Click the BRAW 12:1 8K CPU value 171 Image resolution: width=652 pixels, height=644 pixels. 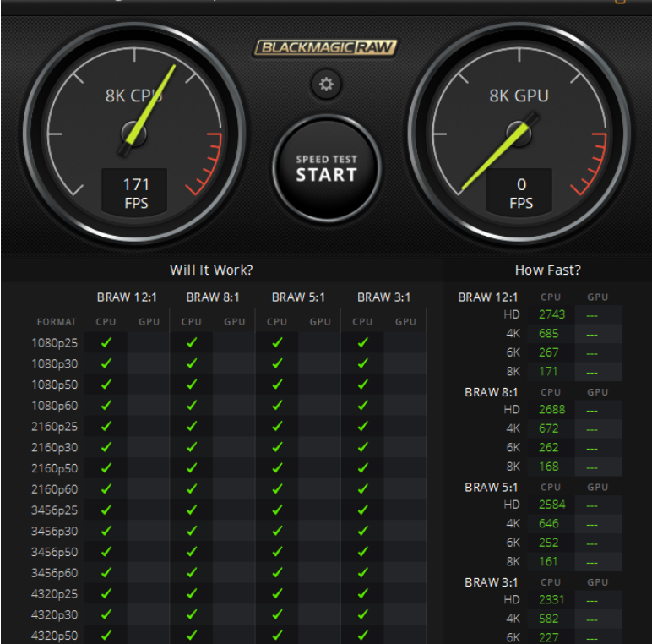[x=548, y=372]
